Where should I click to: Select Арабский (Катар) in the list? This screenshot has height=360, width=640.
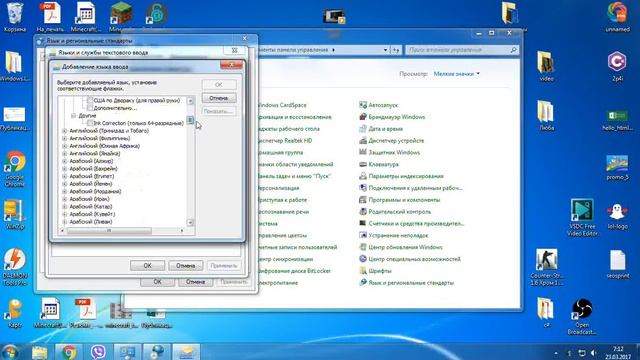pos(90,207)
